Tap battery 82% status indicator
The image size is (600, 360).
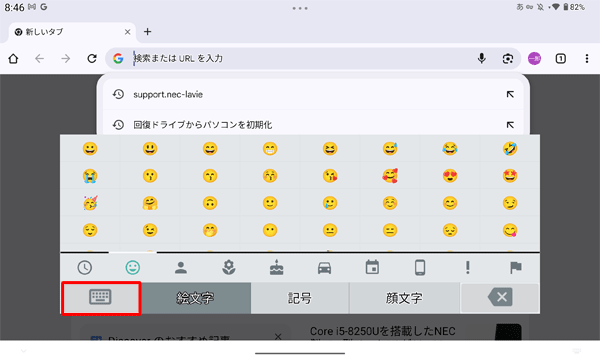[x=574, y=7]
